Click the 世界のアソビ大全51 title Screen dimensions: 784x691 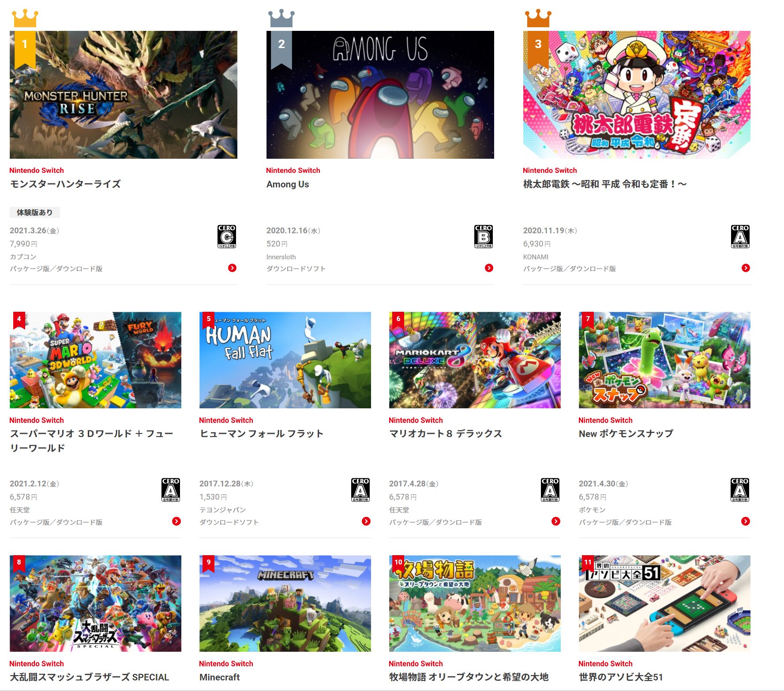coord(621,677)
